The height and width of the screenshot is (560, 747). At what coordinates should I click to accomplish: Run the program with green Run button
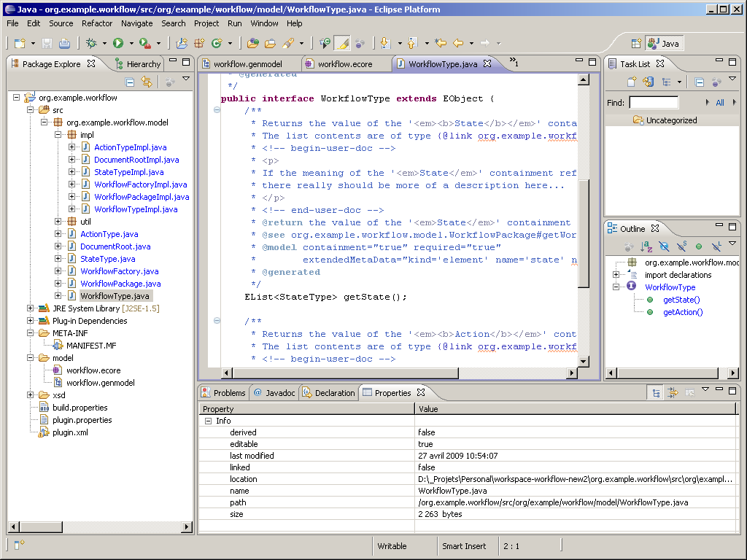click(118, 44)
